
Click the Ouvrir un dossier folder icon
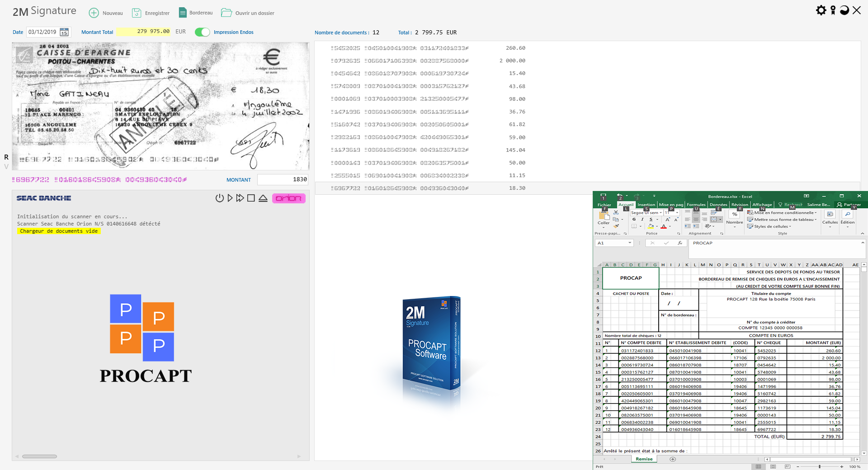click(x=226, y=13)
